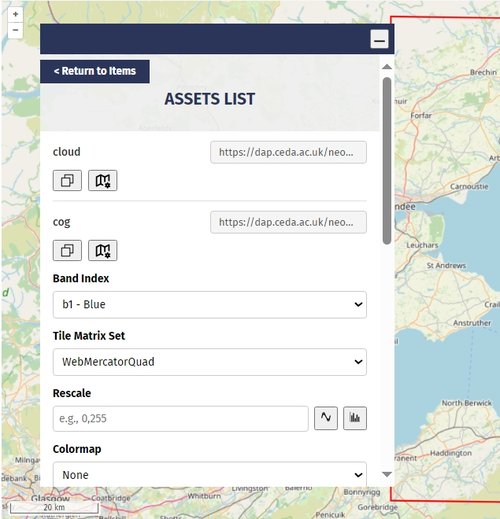The width and height of the screenshot is (500, 519).
Task: Click the Brechin map label
Action: (483, 72)
